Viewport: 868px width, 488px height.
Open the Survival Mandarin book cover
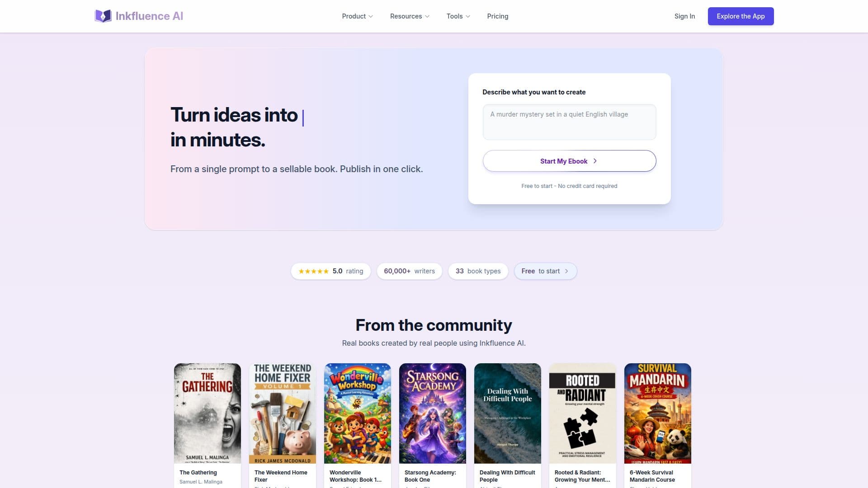point(658,413)
